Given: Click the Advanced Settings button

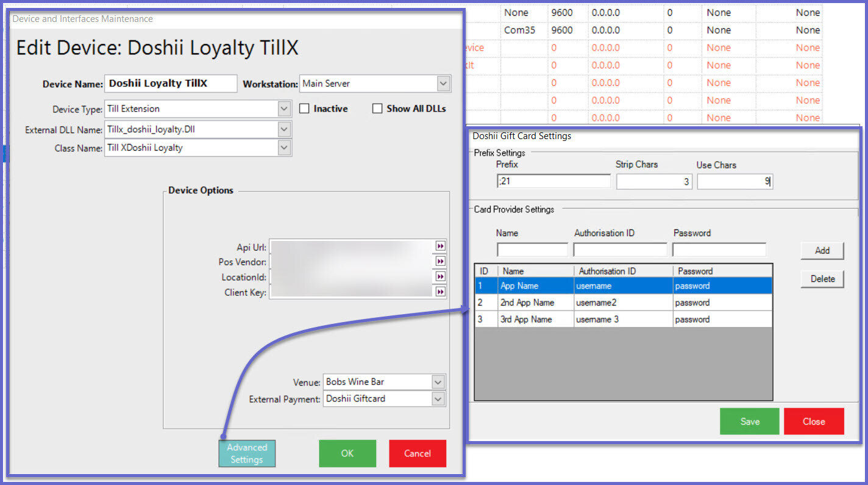Looking at the screenshot, I should (x=247, y=453).
